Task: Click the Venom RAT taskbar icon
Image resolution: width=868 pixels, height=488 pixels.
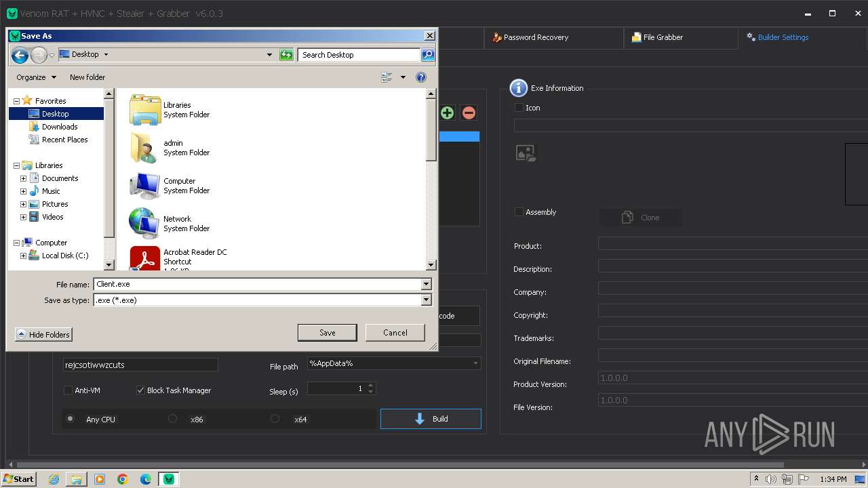Action: pos(168,479)
